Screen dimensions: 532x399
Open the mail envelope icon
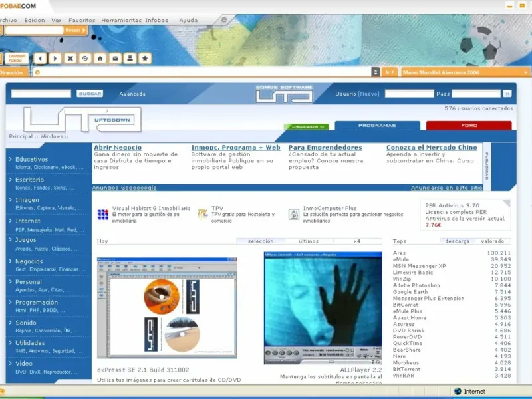[x=115, y=59]
